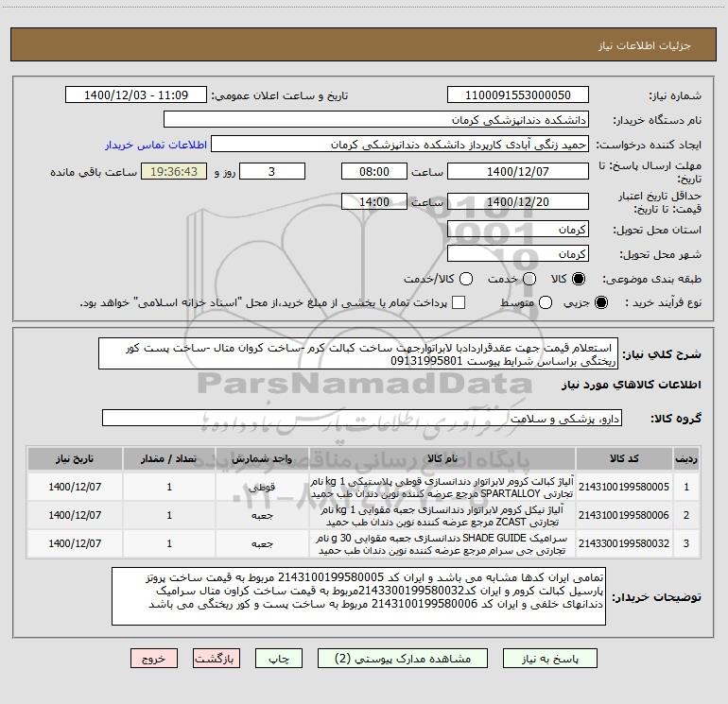Click the announcement date field 1400/12/03 - 11:09
This screenshot has height=704, width=728.
pyautogui.click(x=136, y=94)
